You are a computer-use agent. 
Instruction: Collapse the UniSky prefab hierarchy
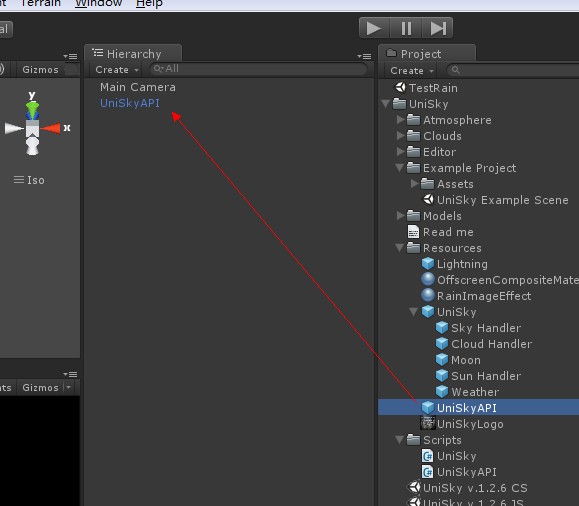414,312
